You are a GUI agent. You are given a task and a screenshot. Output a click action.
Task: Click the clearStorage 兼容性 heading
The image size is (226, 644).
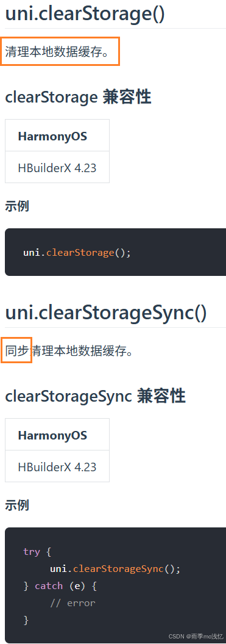point(78,98)
